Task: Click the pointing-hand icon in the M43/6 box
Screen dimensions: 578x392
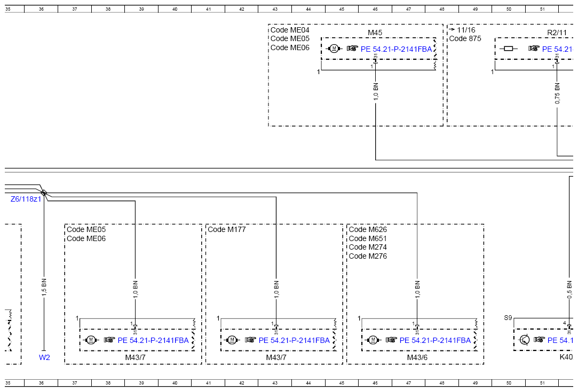Action: (392, 340)
